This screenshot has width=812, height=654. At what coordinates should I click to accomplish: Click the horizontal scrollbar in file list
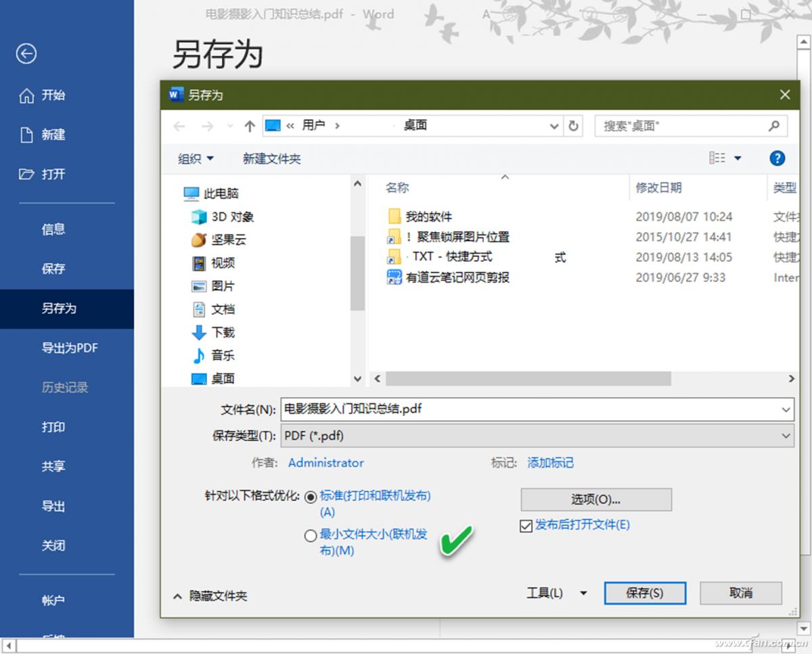pos(528,379)
